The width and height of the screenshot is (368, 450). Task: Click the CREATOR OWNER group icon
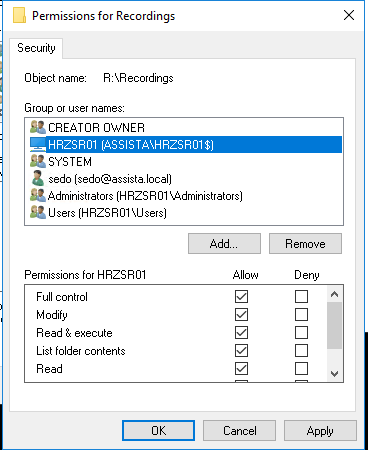(x=38, y=127)
